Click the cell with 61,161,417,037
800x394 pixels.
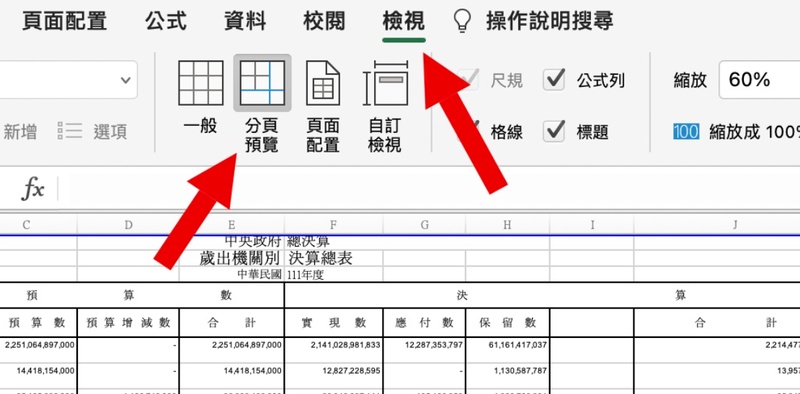click(507, 350)
